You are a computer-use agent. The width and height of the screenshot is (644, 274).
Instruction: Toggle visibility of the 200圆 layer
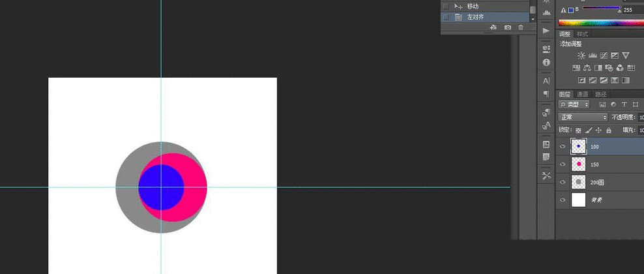[563, 182]
